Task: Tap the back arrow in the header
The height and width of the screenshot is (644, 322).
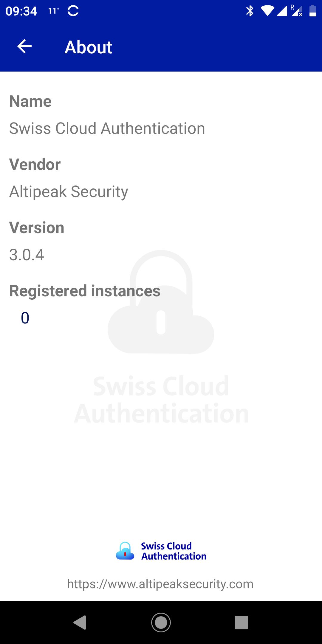Action: (x=24, y=47)
